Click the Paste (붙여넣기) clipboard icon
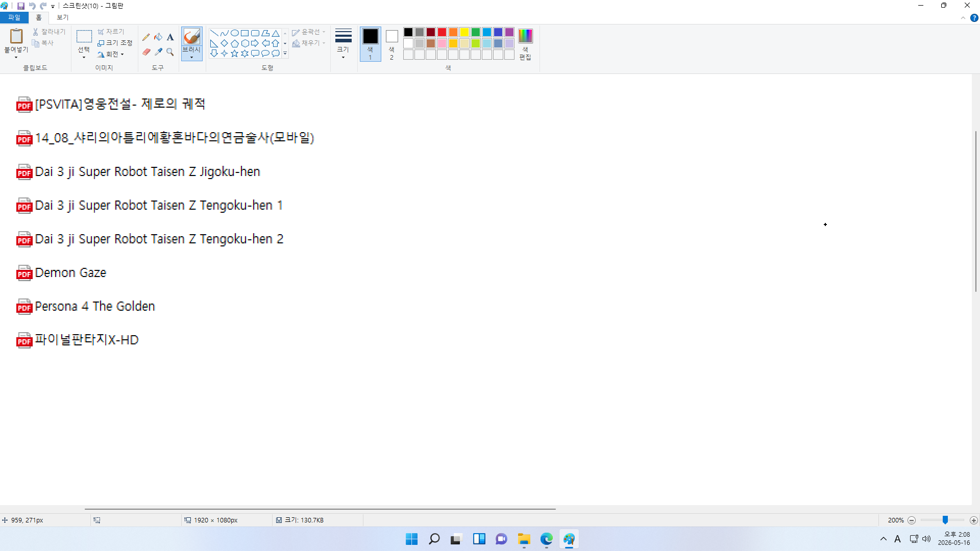 pos(16,36)
